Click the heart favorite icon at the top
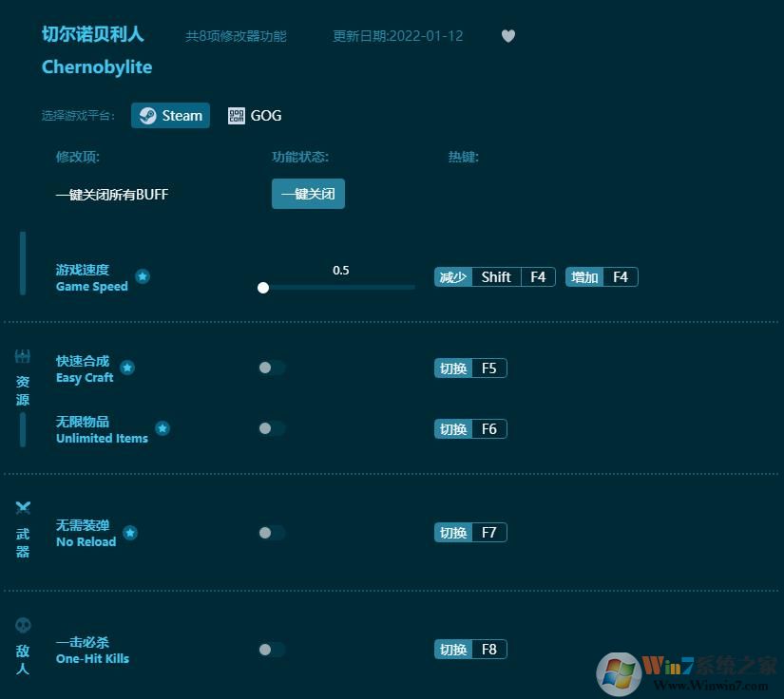The height and width of the screenshot is (699, 784). (x=507, y=35)
